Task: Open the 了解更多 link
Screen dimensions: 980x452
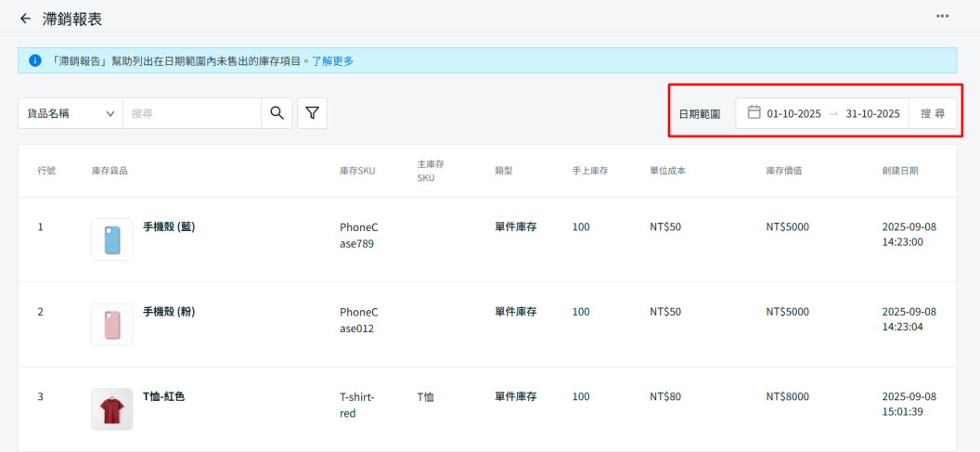Action: coord(332,61)
